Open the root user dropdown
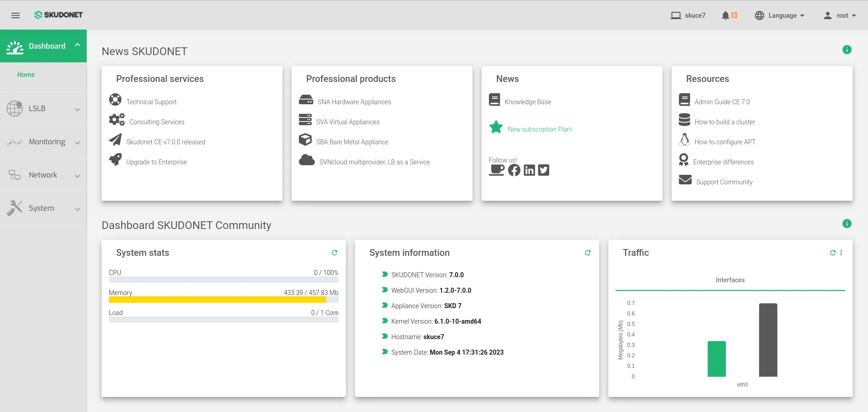Image resolution: width=868 pixels, height=412 pixels. pyautogui.click(x=840, y=15)
